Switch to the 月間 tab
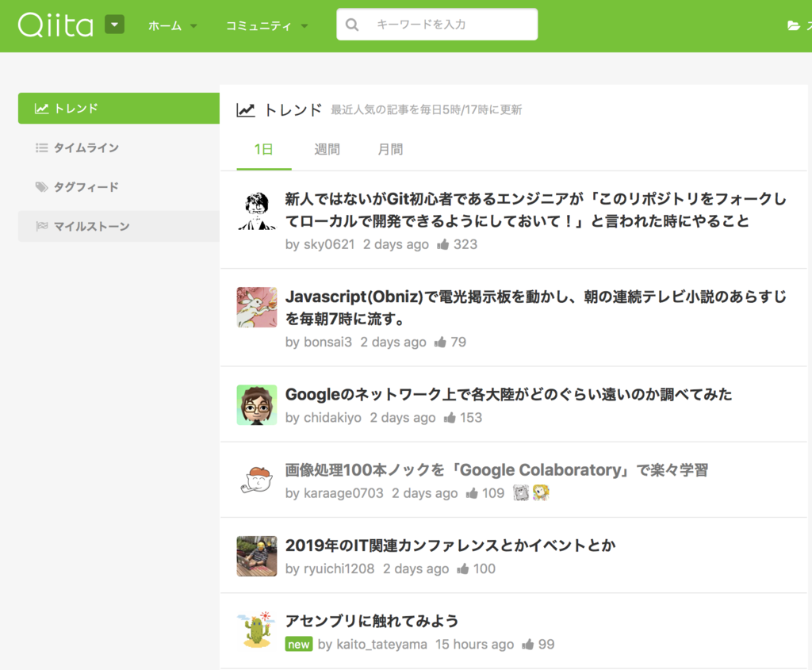812x670 pixels. [390, 149]
